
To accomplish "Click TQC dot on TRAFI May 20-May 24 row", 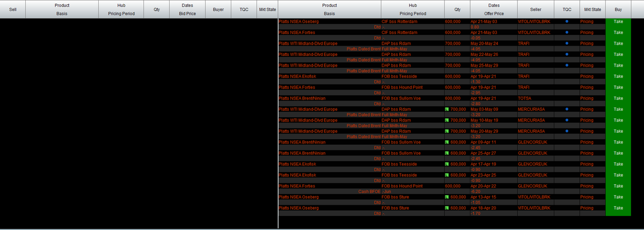I will pos(567,43).
